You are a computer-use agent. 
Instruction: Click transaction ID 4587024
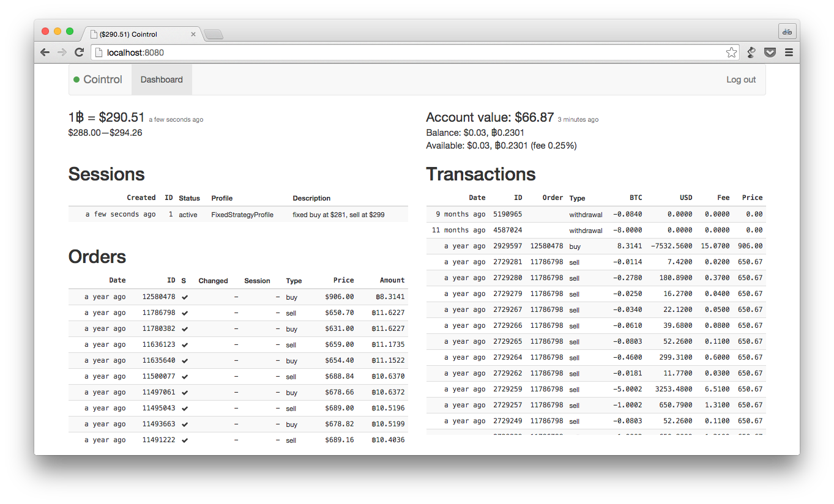coord(508,230)
